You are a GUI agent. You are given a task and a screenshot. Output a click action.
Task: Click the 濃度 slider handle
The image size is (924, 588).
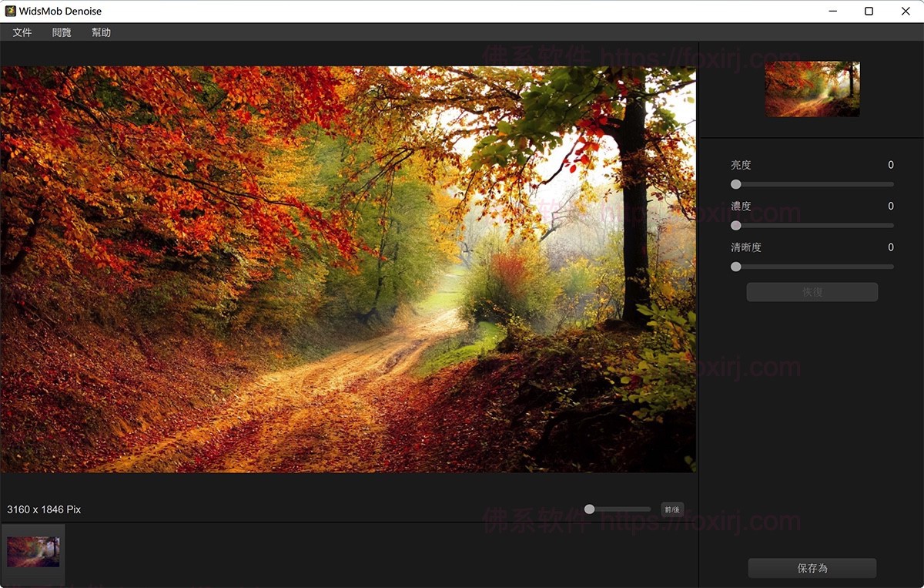click(736, 226)
